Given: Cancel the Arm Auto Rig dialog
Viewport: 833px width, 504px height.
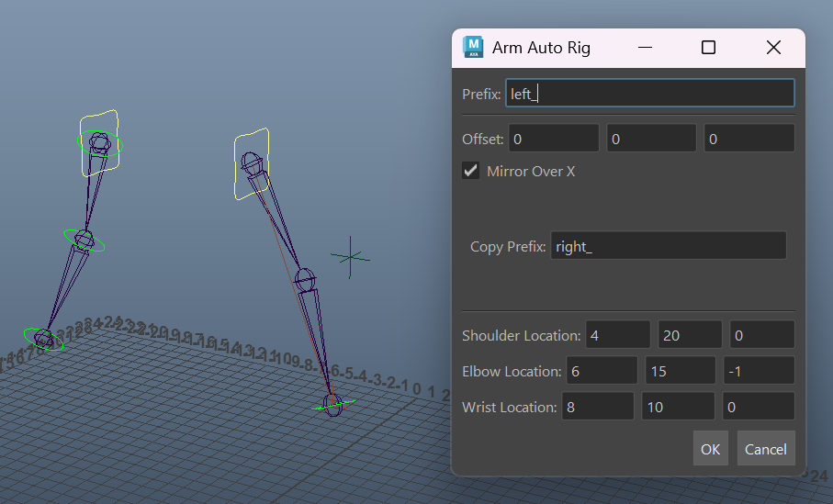Looking at the screenshot, I should [x=766, y=449].
